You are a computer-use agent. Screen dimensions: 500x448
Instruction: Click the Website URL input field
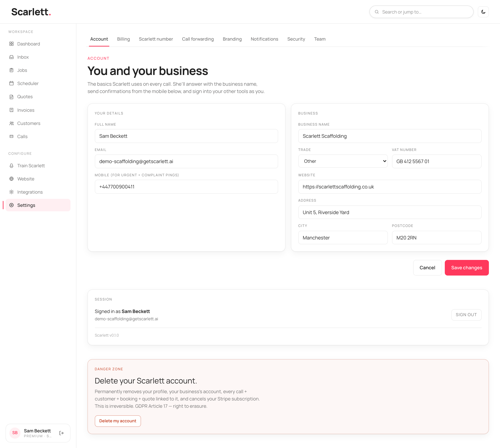point(390,187)
